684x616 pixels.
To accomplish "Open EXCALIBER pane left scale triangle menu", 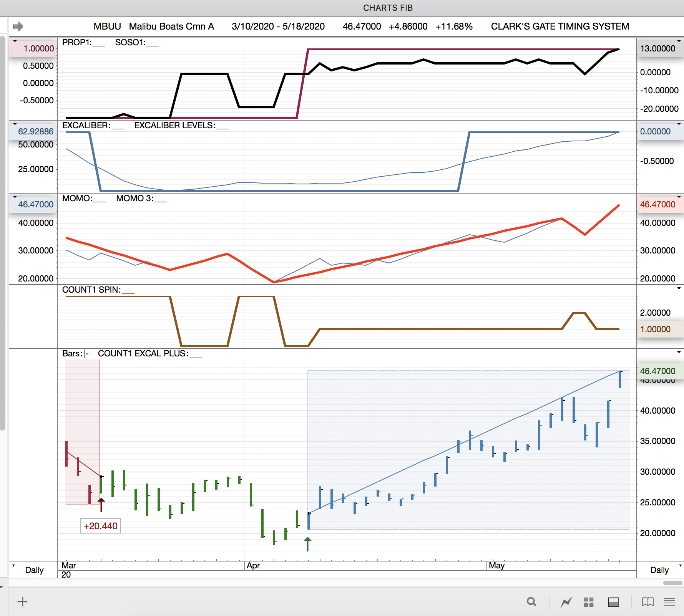I will (x=15, y=124).
